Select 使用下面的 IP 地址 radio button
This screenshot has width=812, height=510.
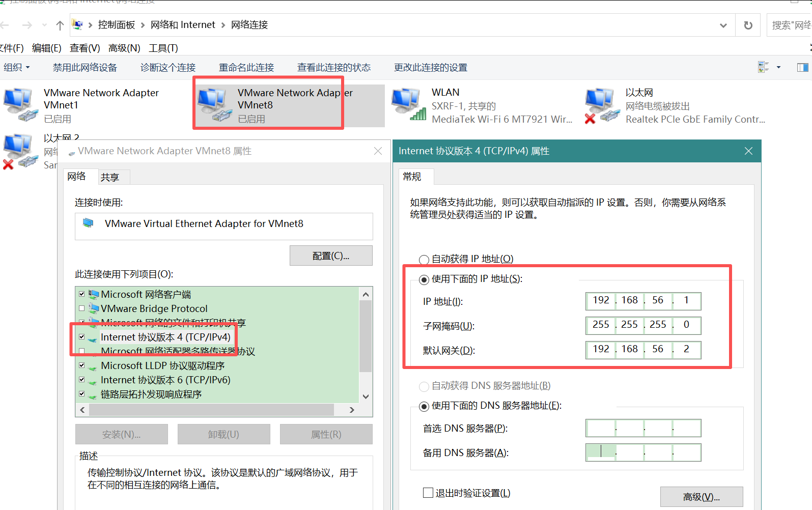(x=424, y=279)
